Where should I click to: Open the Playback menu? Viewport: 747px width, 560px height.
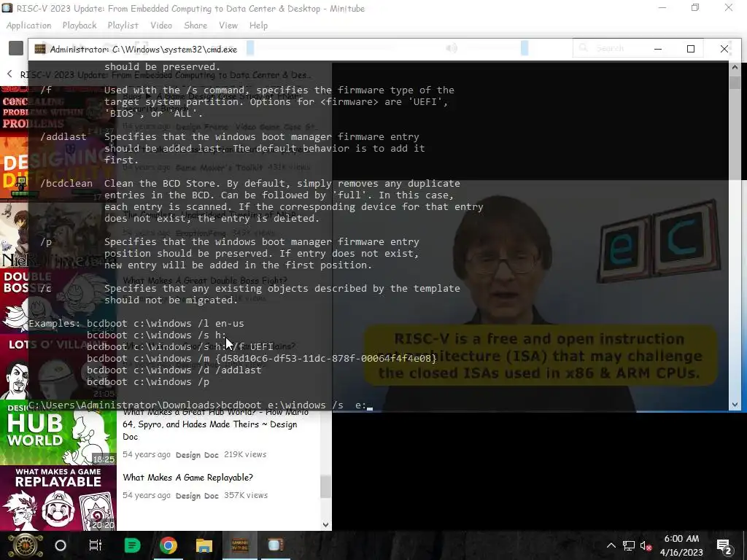(79, 26)
